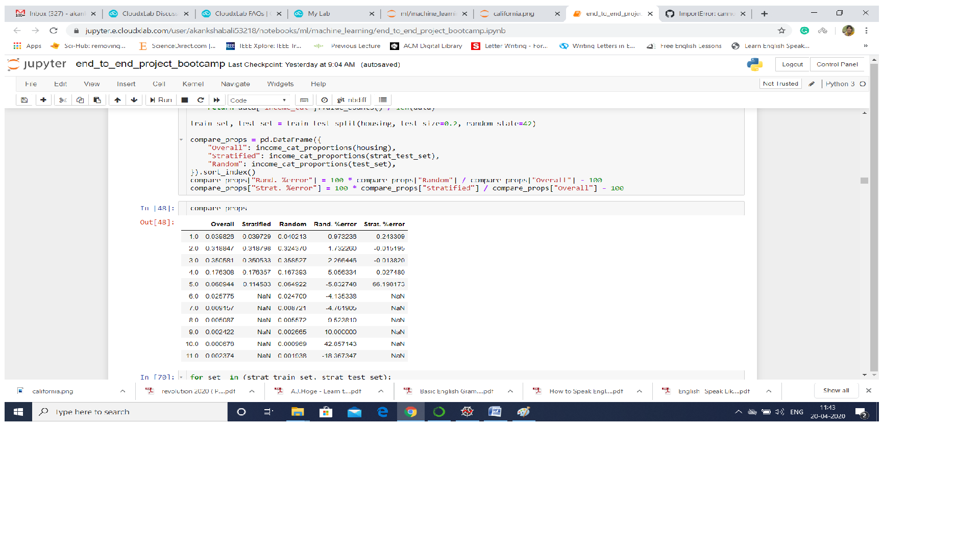The height and width of the screenshot is (551, 980).
Task: Open the cell type Code dropdown
Action: [x=258, y=100]
